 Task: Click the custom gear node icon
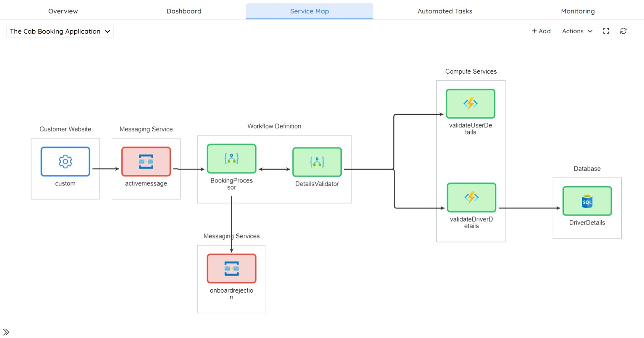[x=65, y=161]
